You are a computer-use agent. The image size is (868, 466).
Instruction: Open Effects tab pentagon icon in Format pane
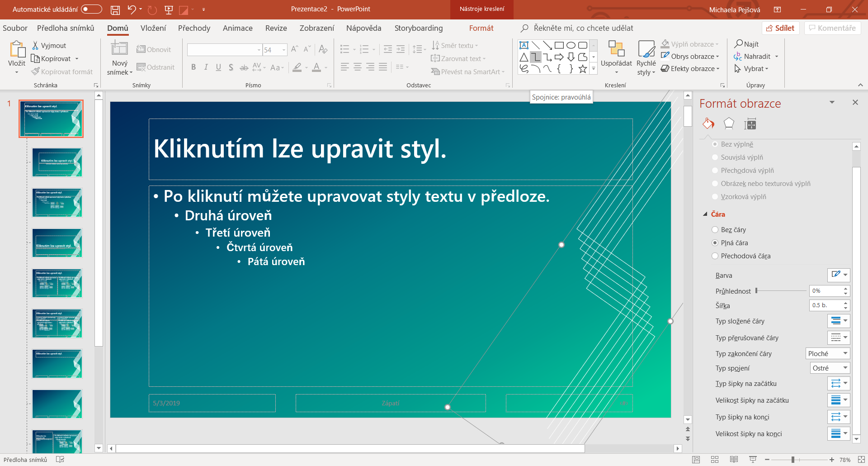coord(729,124)
